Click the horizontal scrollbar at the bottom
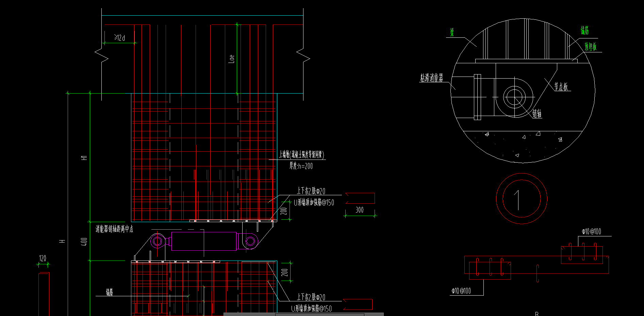Image resolution: width=644 pixels, height=316 pixels. [303, 314]
